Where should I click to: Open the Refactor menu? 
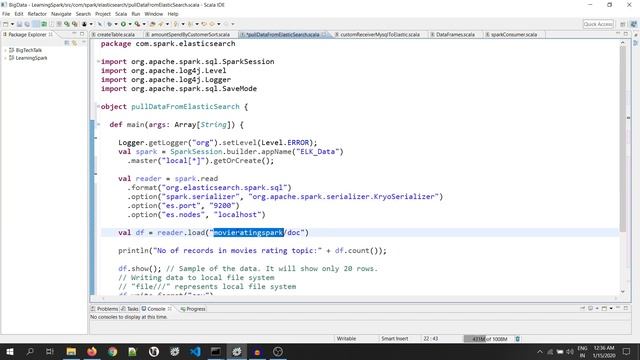37,14
